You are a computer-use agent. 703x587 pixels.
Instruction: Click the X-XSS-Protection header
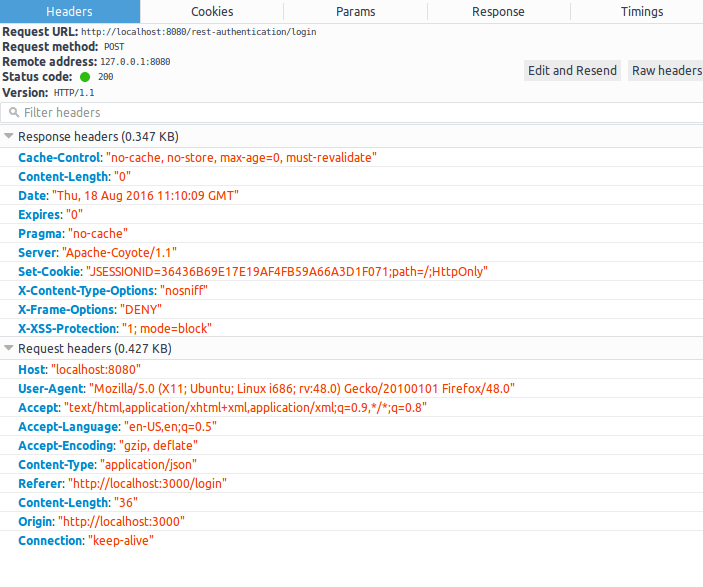(352, 328)
